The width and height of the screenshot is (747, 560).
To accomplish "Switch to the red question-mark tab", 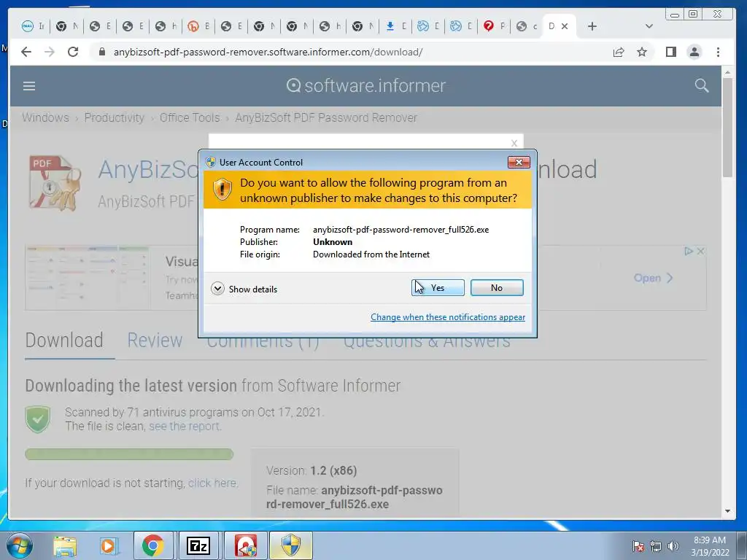I will 495,26.
